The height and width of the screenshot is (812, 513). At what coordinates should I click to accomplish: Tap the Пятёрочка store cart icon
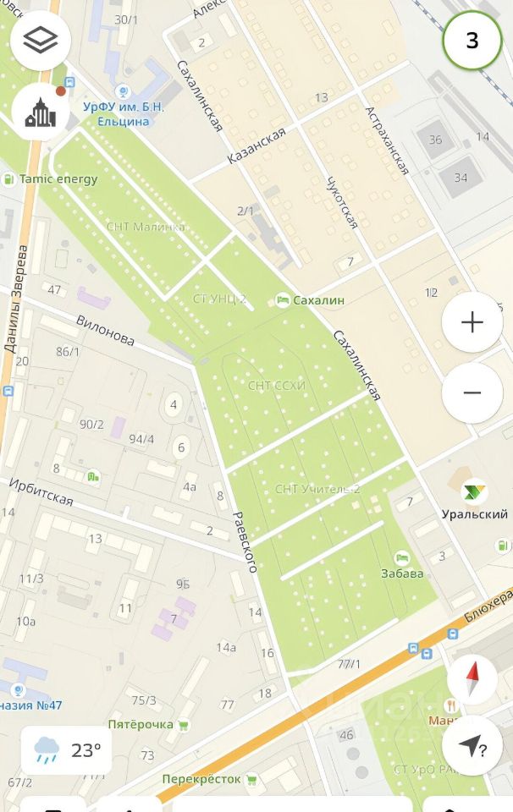[183, 725]
